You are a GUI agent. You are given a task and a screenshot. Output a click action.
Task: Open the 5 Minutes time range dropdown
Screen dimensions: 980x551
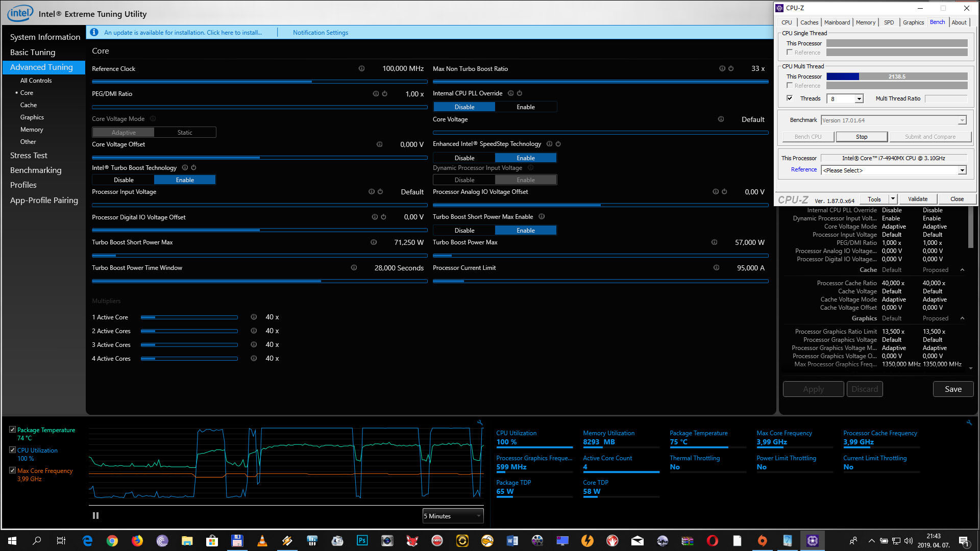453,516
